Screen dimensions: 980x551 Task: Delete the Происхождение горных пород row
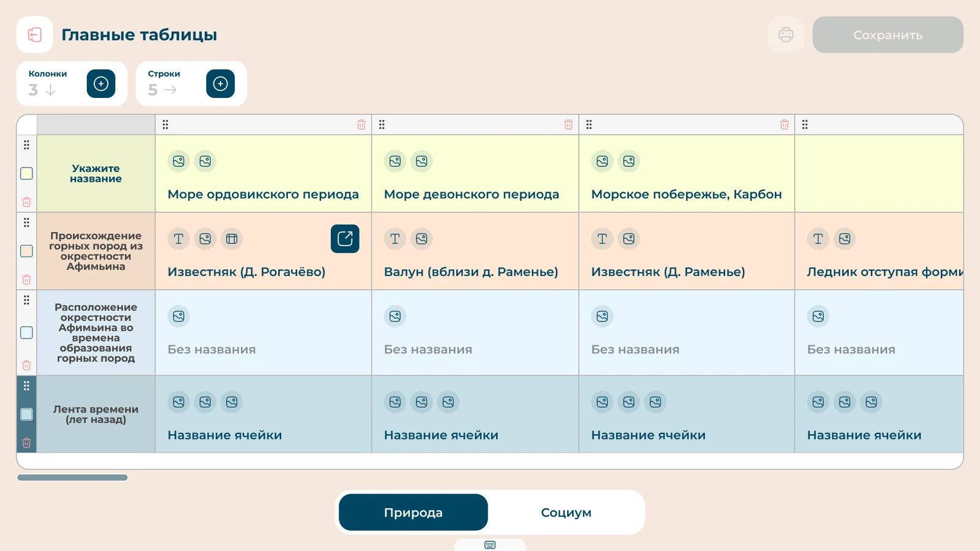tap(26, 280)
